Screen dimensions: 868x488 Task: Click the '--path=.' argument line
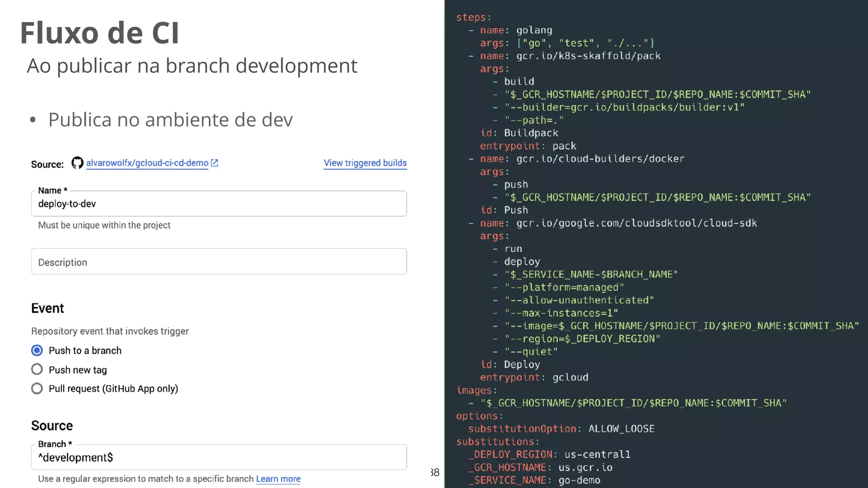point(534,120)
